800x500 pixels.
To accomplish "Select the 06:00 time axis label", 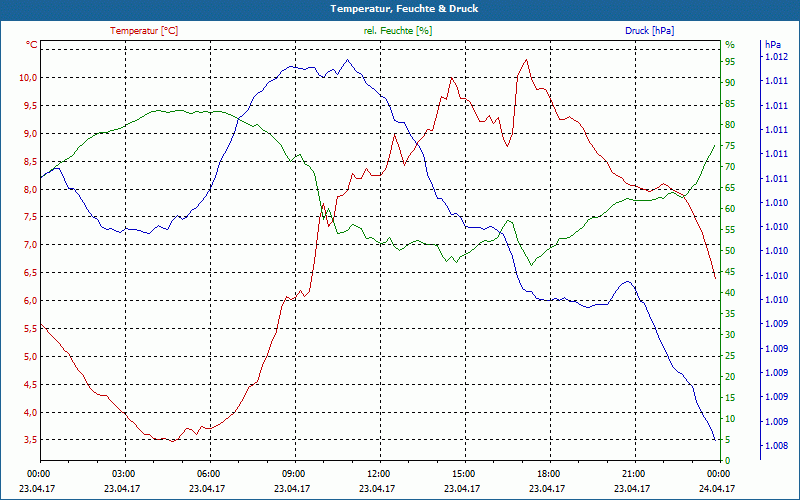I will click(x=207, y=473).
